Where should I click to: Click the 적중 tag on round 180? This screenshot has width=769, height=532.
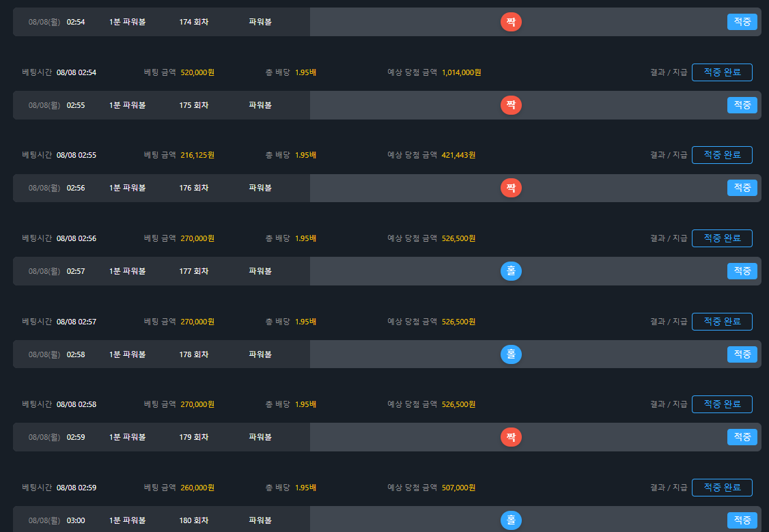tap(742, 520)
